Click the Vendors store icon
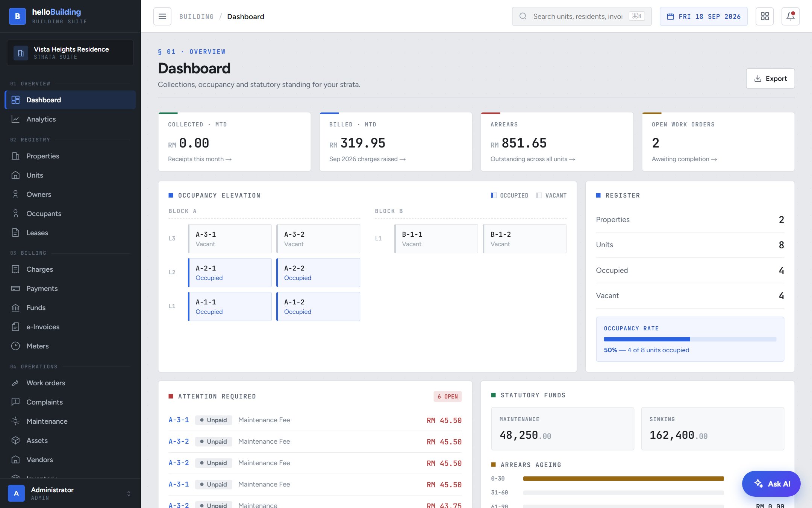This screenshot has height=508, width=812. point(15,459)
